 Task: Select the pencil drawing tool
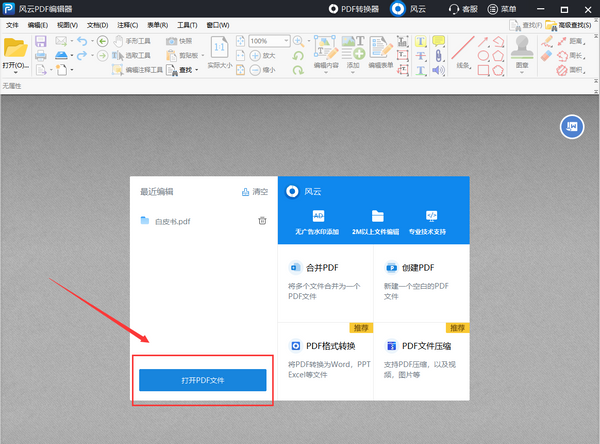pos(546,41)
